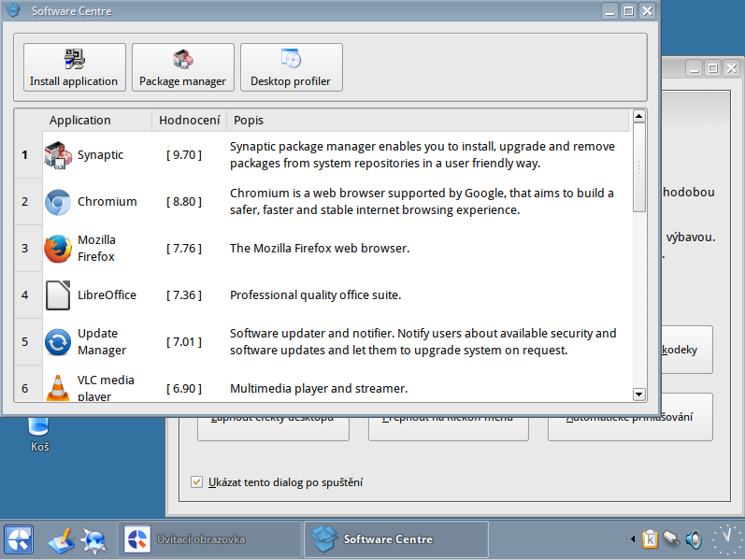The image size is (745, 560).
Task: Select the VLC media player cone icon
Action: (x=58, y=387)
